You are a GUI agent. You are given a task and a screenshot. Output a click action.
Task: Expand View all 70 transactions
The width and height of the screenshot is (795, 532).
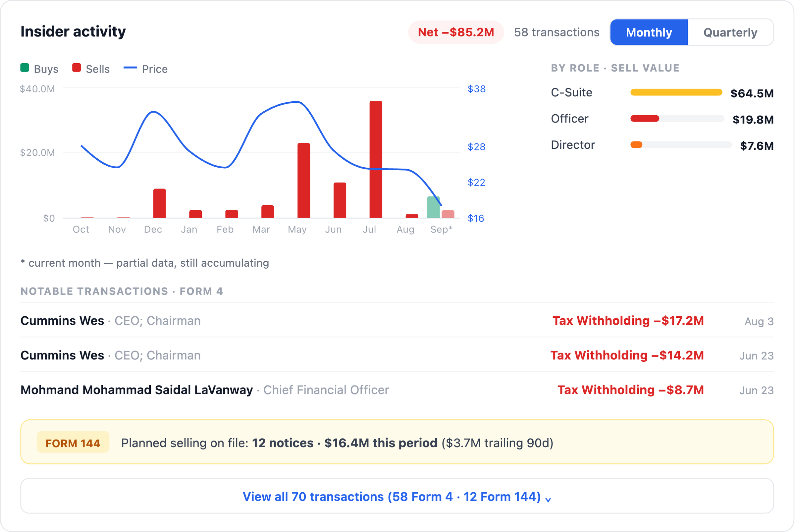tap(397, 496)
